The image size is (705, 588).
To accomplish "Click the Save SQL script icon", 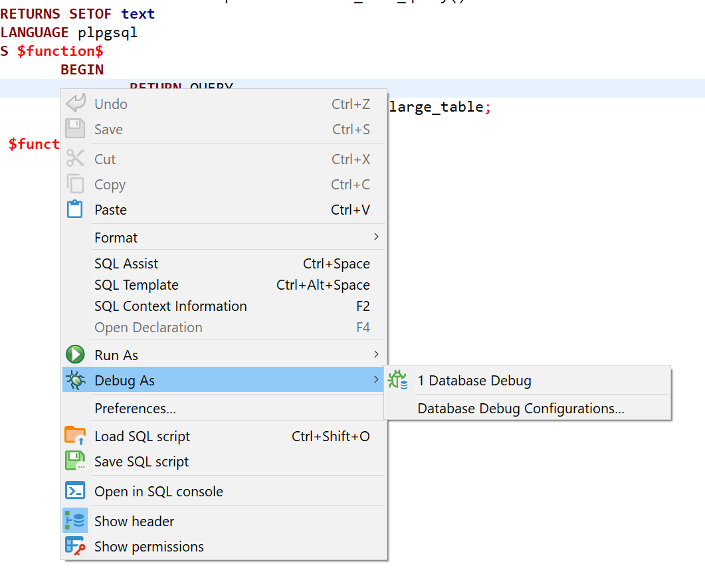I will point(74,461).
